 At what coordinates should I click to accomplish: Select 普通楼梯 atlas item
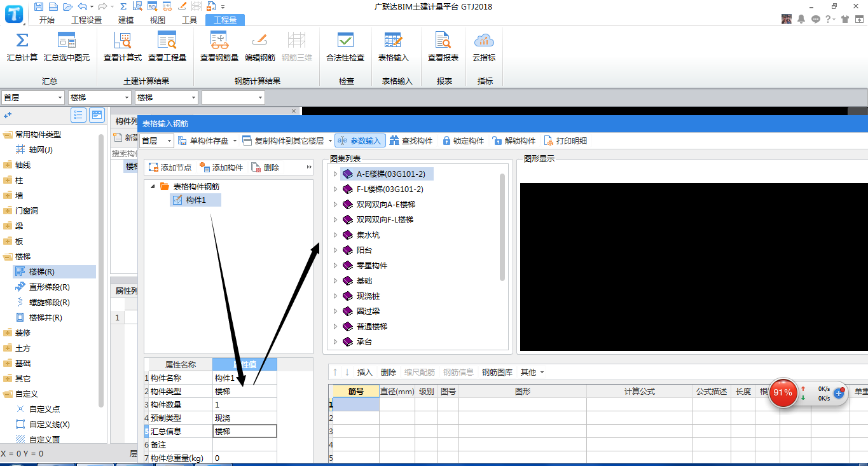[x=372, y=326]
